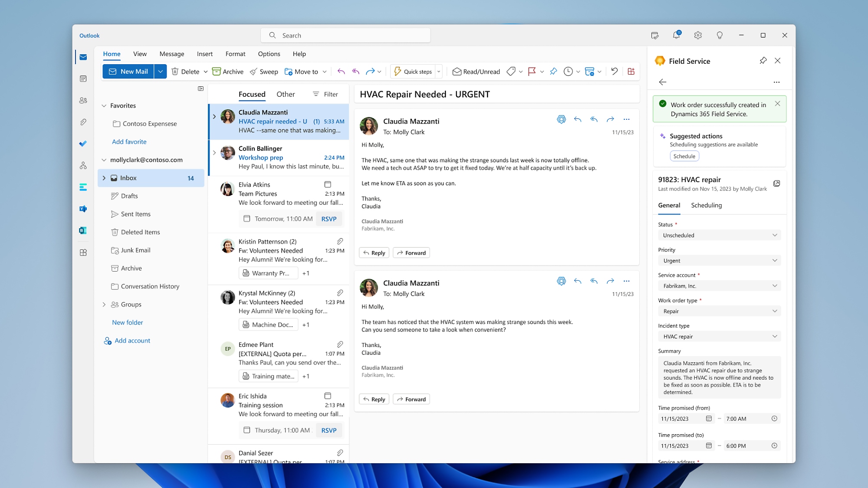
Task: Click the Forward arrow in the ribbon
Action: point(370,72)
